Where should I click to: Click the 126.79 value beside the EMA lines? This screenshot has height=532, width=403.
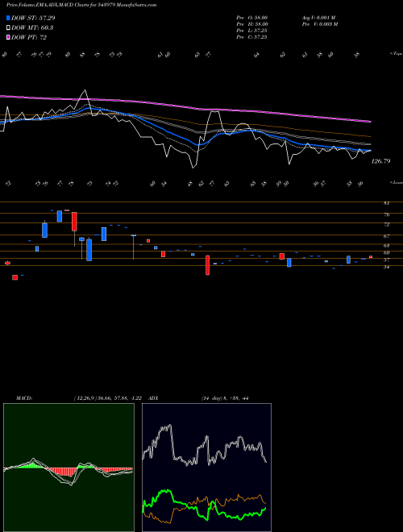click(380, 161)
